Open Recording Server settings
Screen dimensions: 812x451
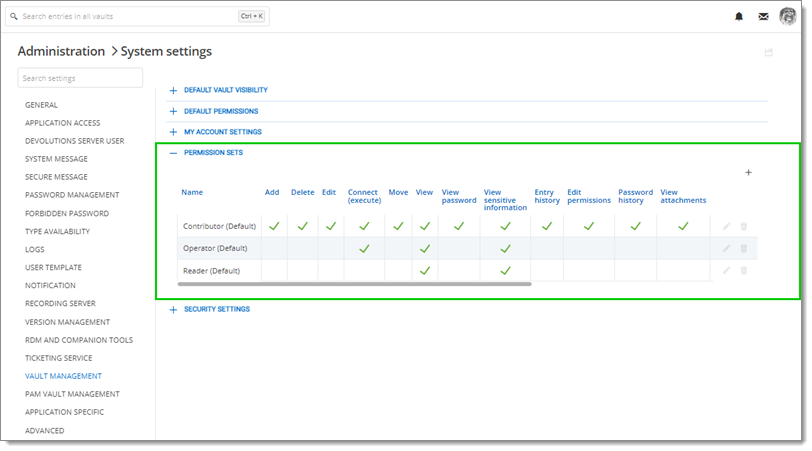61,303
